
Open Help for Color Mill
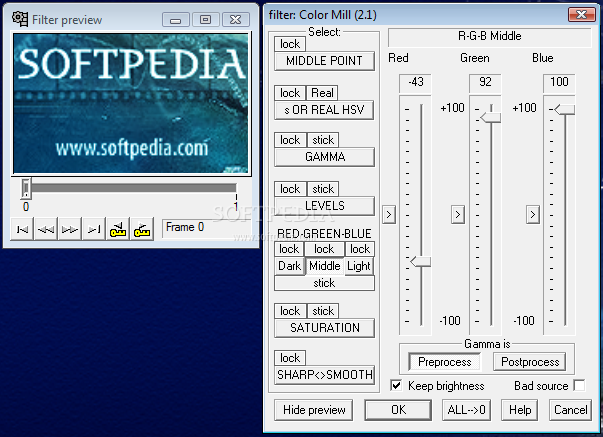tap(520, 410)
